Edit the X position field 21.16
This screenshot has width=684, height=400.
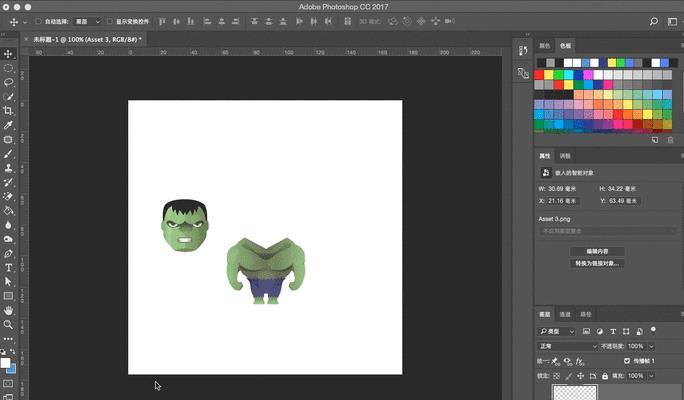pyautogui.click(x=563, y=201)
